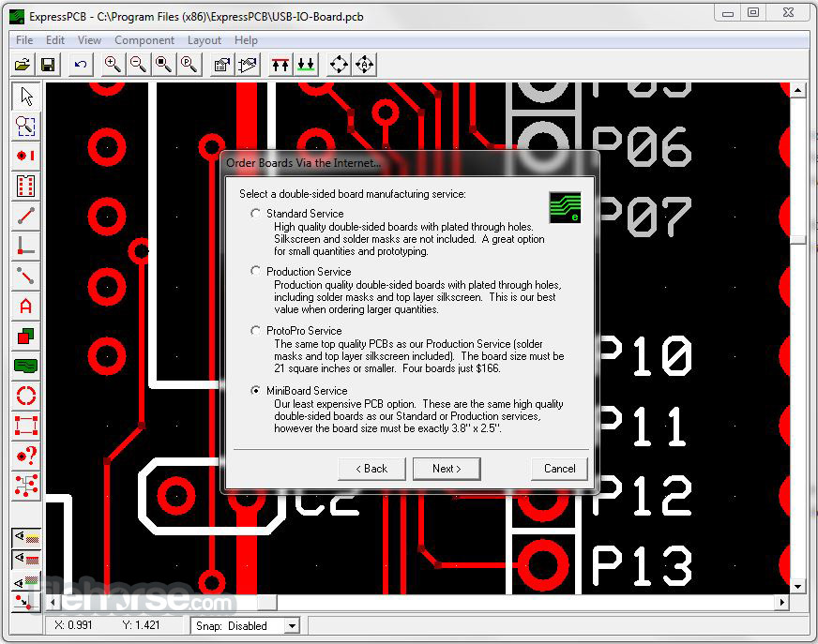This screenshot has width=818, height=644.
Task: Click the X: 0.991 coordinate readout
Action: pyautogui.click(x=73, y=625)
